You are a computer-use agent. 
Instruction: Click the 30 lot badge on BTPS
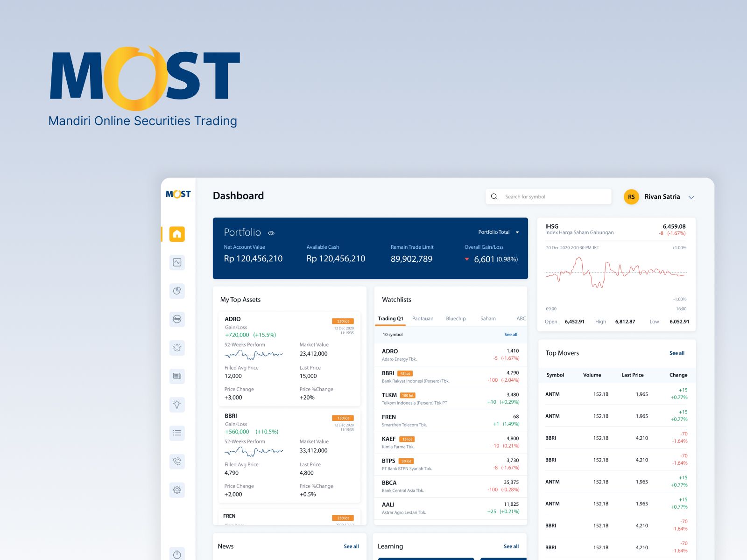(406, 461)
